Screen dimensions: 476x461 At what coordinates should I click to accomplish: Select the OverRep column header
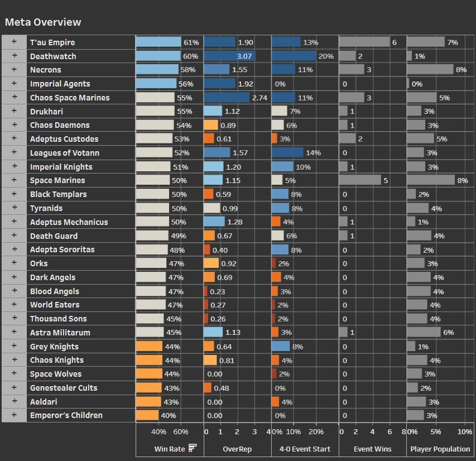click(x=237, y=449)
